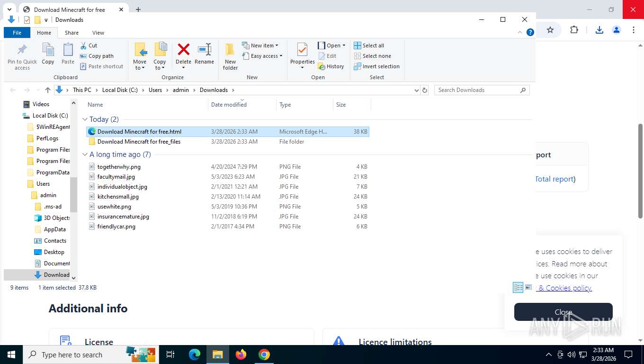The image size is (644, 364).
Task: Sort files by Date modified column
Action: pyautogui.click(x=229, y=105)
